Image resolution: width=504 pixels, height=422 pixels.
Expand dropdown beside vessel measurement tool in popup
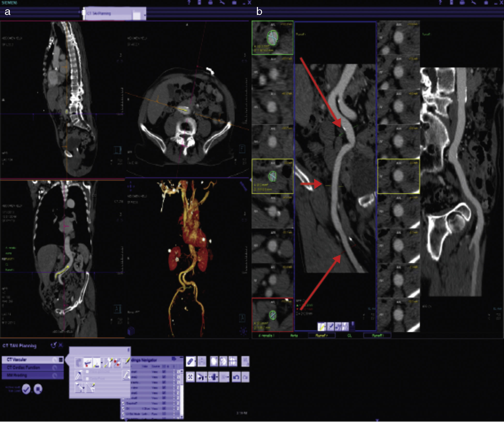click(102, 363)
